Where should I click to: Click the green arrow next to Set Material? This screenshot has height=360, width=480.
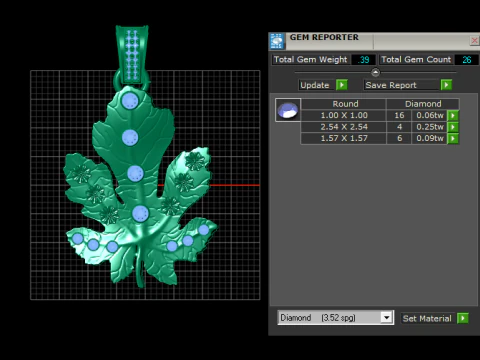tap(463, 318)
